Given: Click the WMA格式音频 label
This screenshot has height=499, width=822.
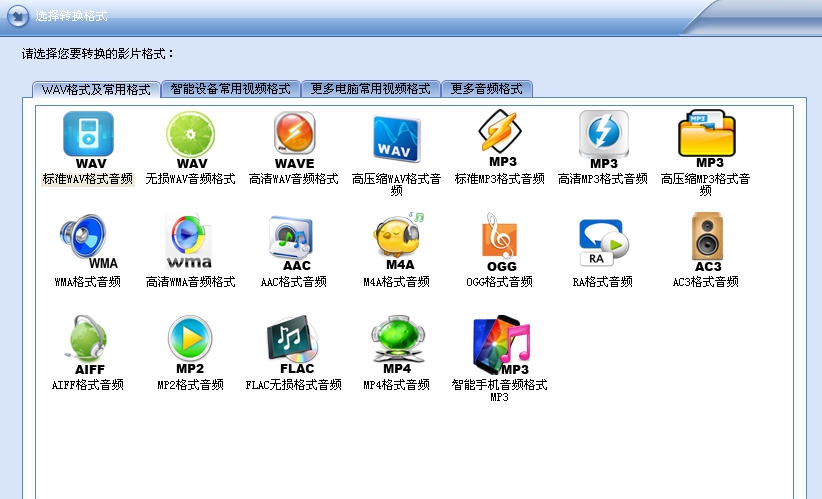Looking at the screenshot, I should click(88, 282).
